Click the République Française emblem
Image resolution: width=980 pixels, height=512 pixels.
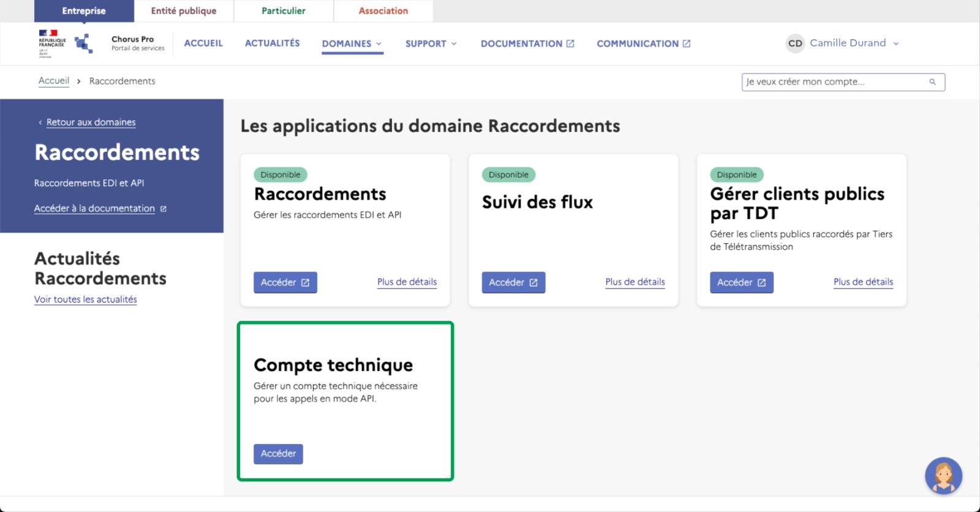tap(51, 43)
